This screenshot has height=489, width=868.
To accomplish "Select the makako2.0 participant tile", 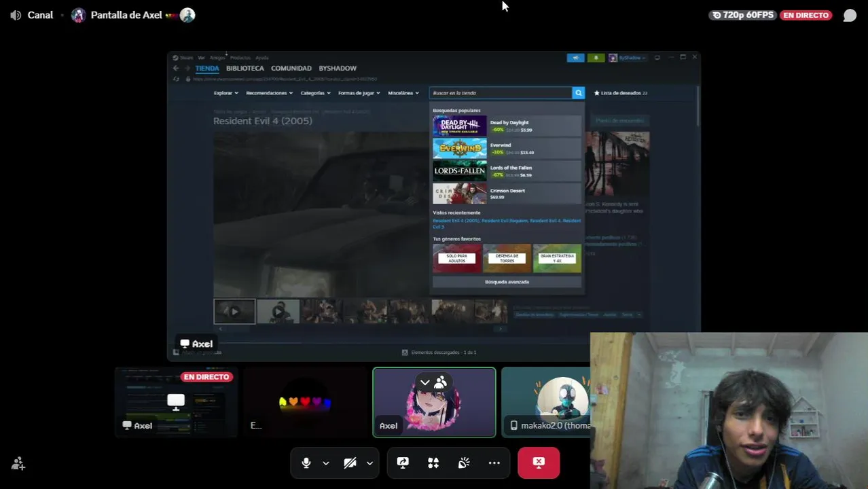I will (x=546, y=402).
